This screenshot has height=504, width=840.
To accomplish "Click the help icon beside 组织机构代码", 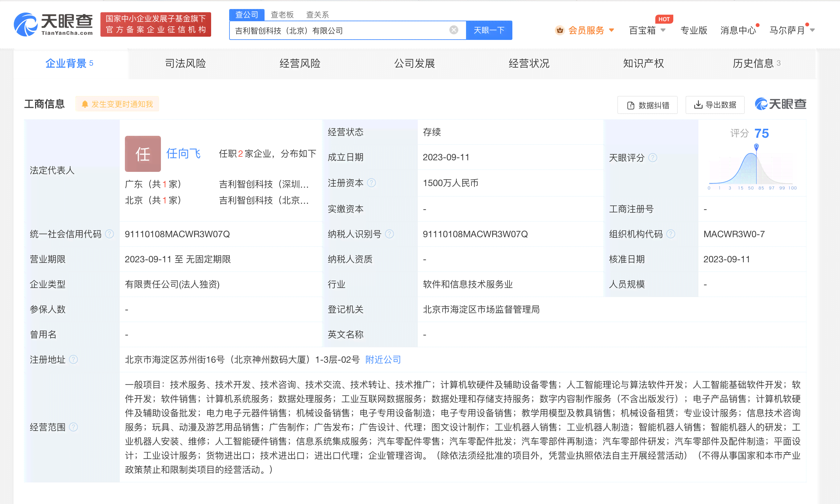I will coord(671,234).
